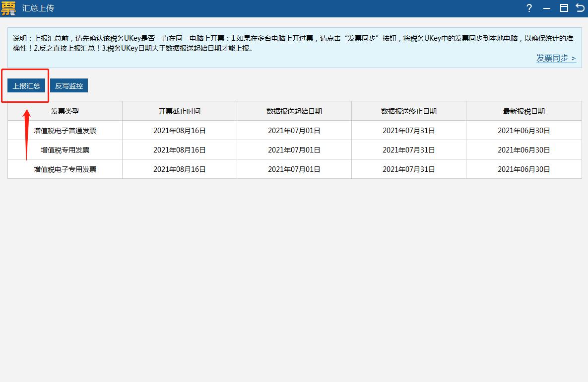Minimize the 汇总上传 window
Image resolution: width=588 pixels, height=382 pixels.
547,8
